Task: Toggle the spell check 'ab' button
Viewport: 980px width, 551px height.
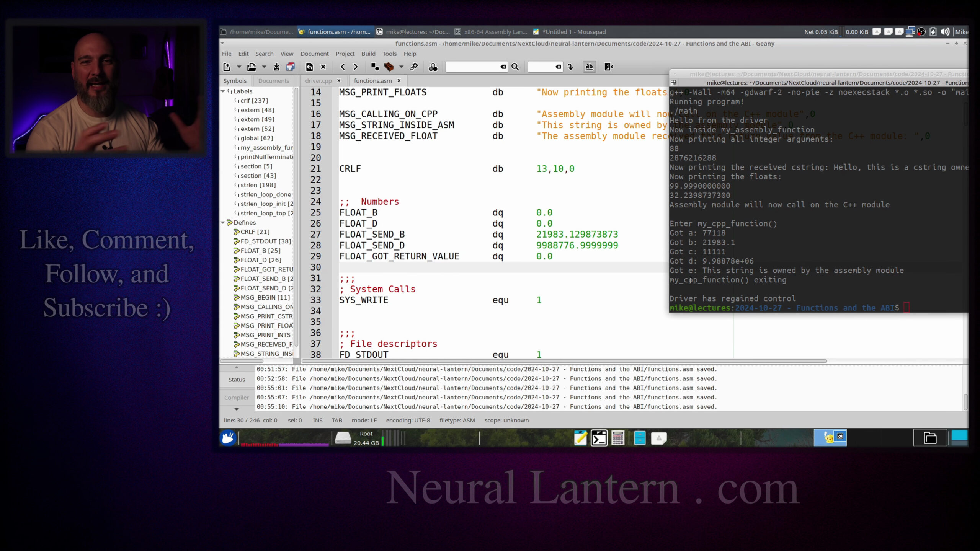Action: point(589,67)
